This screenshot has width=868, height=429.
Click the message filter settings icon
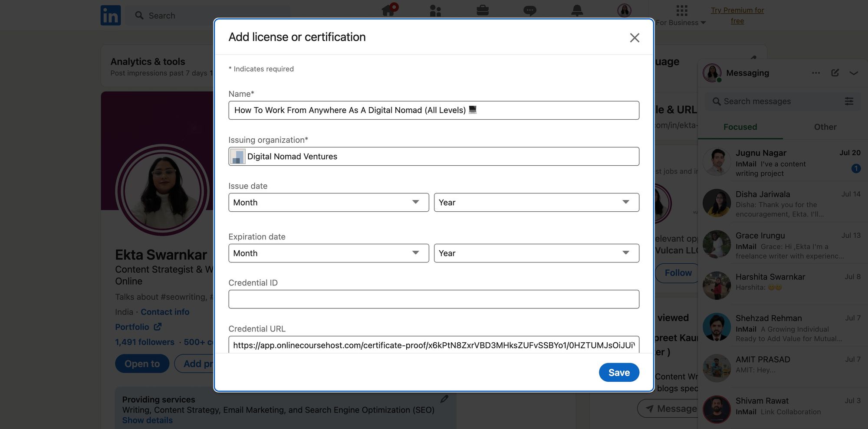pyautogui.click(x=849, y=101)
